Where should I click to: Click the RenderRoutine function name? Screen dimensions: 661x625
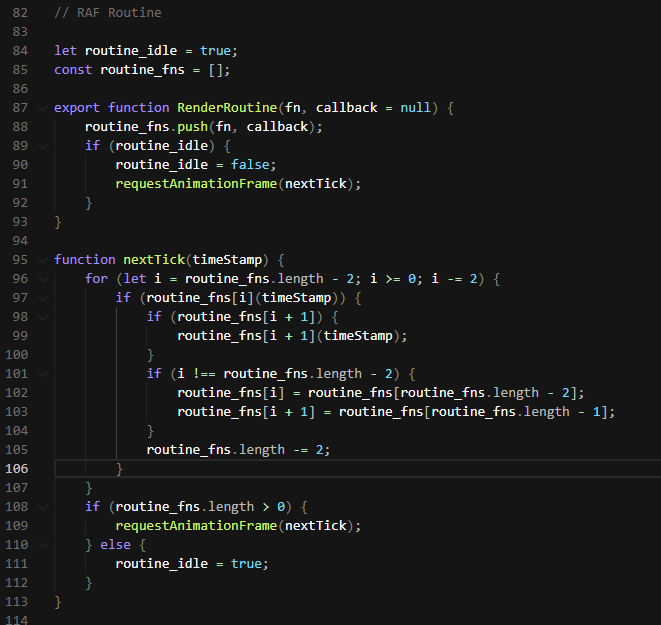click(x=227, y=108)
